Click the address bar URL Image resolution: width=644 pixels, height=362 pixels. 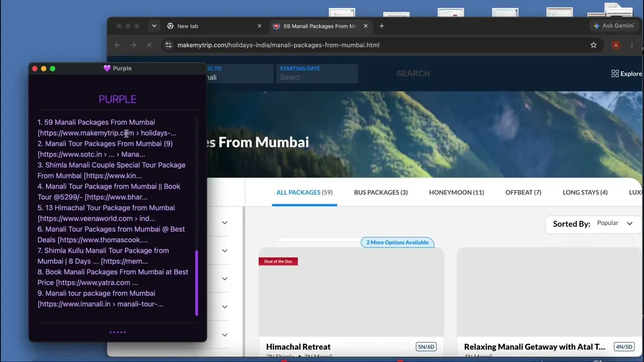(x=278, y=45)
